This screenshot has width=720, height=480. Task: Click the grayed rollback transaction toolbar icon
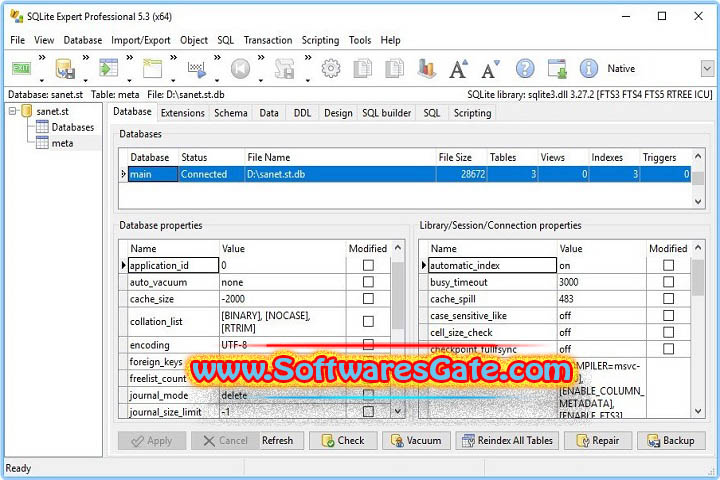pyautogui.click(x=240, y=69)
